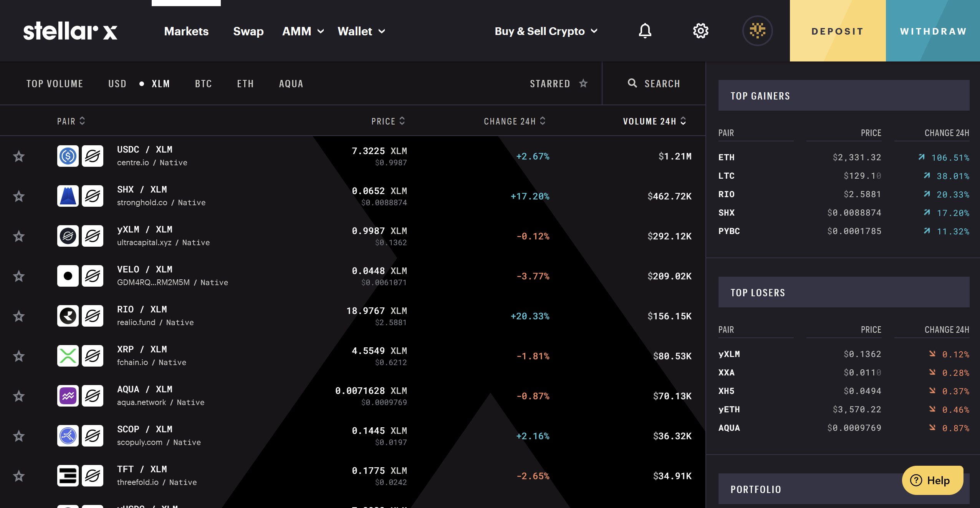Click the AQUA token icon

68,396
